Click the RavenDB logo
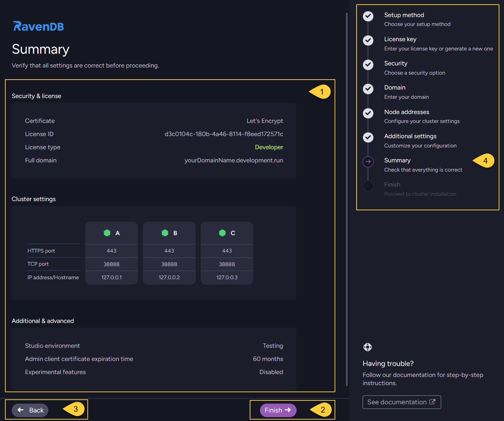This screenshot has width=504, height=421. click(38, 26)
